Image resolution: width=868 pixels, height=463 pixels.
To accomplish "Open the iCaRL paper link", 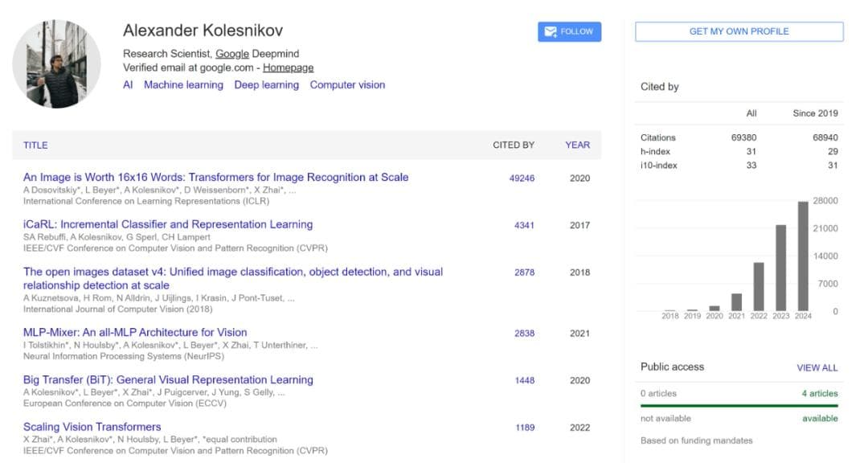I will [168, 225].
